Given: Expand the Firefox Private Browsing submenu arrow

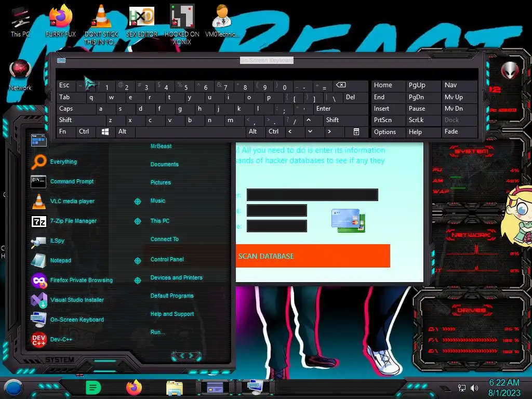Looking at the screenshot, I should pos(137,281).
